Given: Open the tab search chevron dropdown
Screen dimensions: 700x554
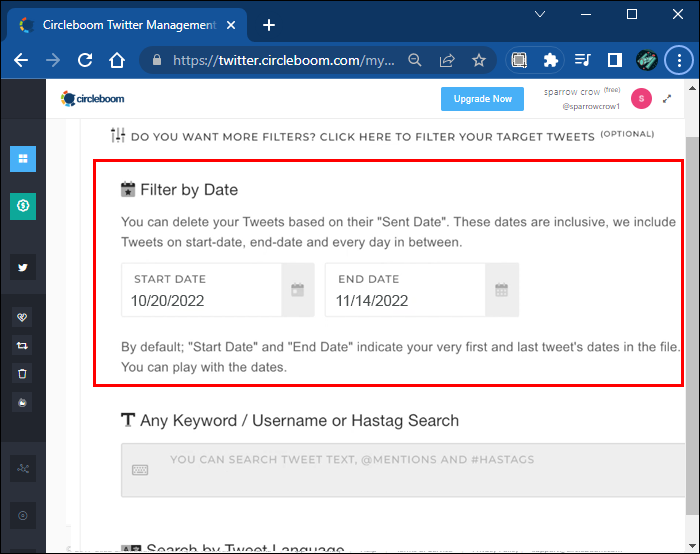Looking at the screenshot, I should 540,14.
